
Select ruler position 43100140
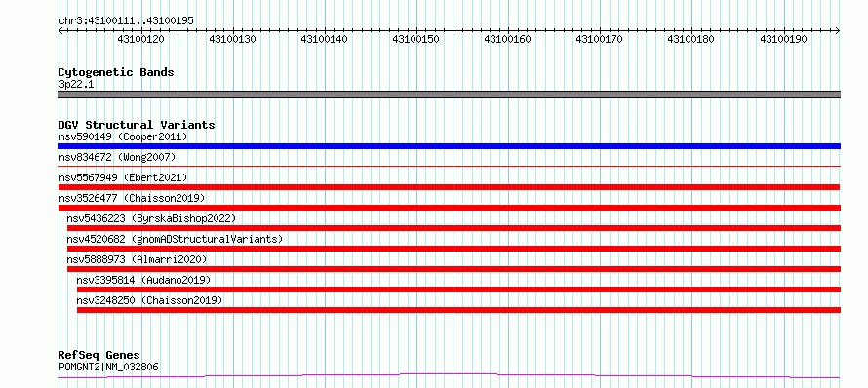pos(325,39)
